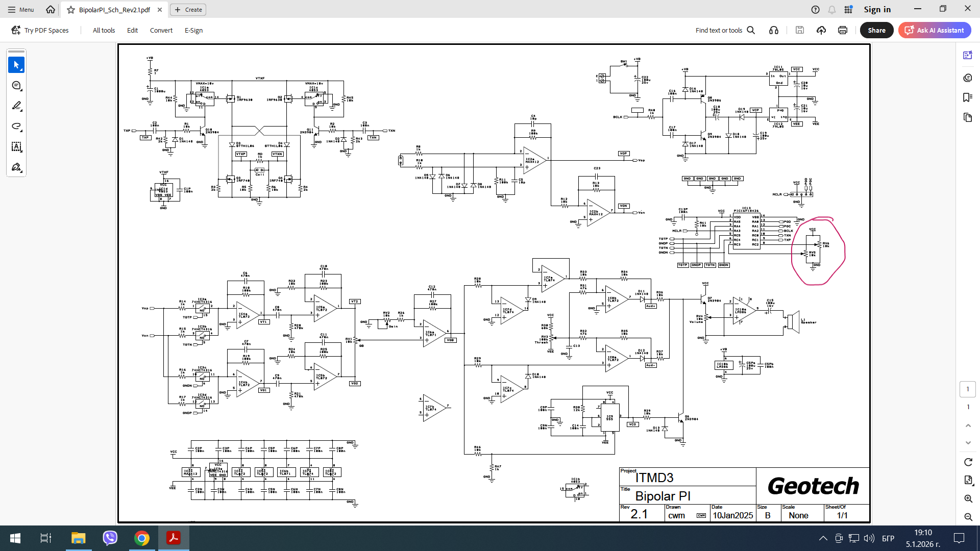Viewport: 980px width, 551px height.
Task: Open the volume control in tray
Action: tap(869, 538)
